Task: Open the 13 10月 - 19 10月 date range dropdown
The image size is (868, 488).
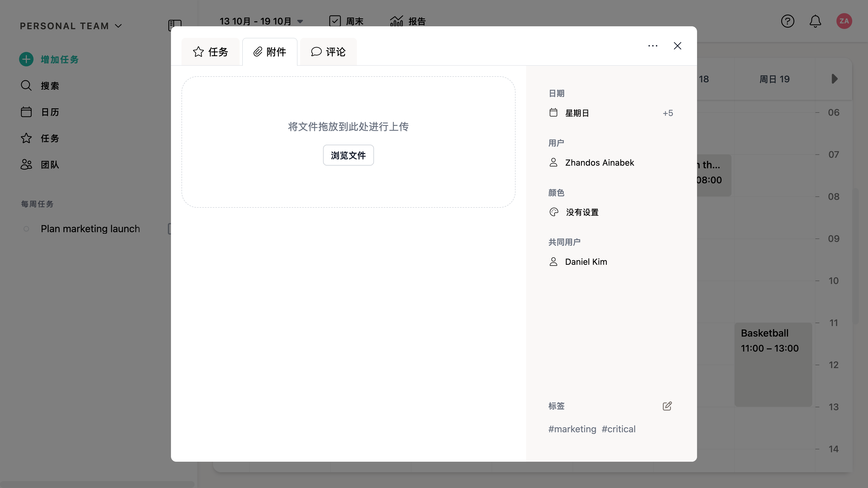Action: (261, 22)
